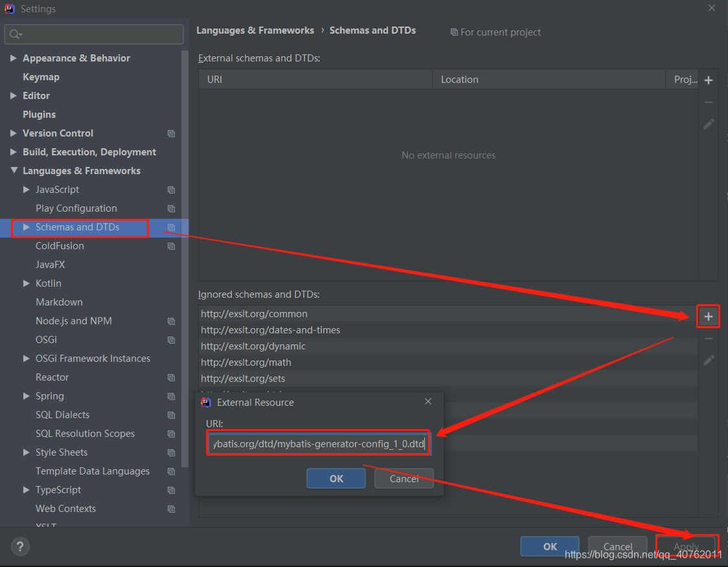The width and height of the screenshot is (728, 567).
Task: Expand the Appearance & Behavior section
Action: tap(14, 58)
